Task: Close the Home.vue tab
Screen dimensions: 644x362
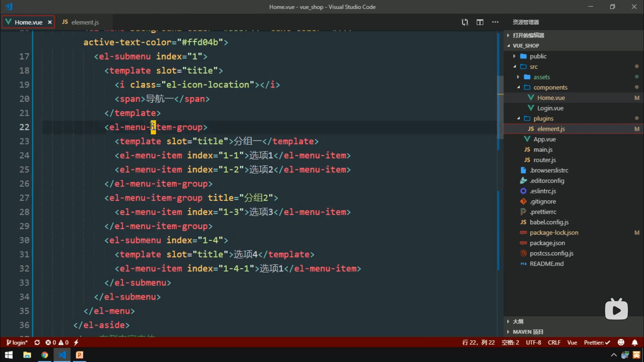Action: tap(50, 22)
